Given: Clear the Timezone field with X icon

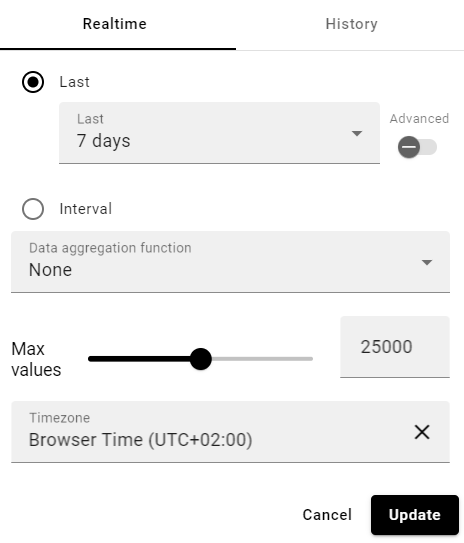Looking at the screenshot, I should [x=422, y=432].
